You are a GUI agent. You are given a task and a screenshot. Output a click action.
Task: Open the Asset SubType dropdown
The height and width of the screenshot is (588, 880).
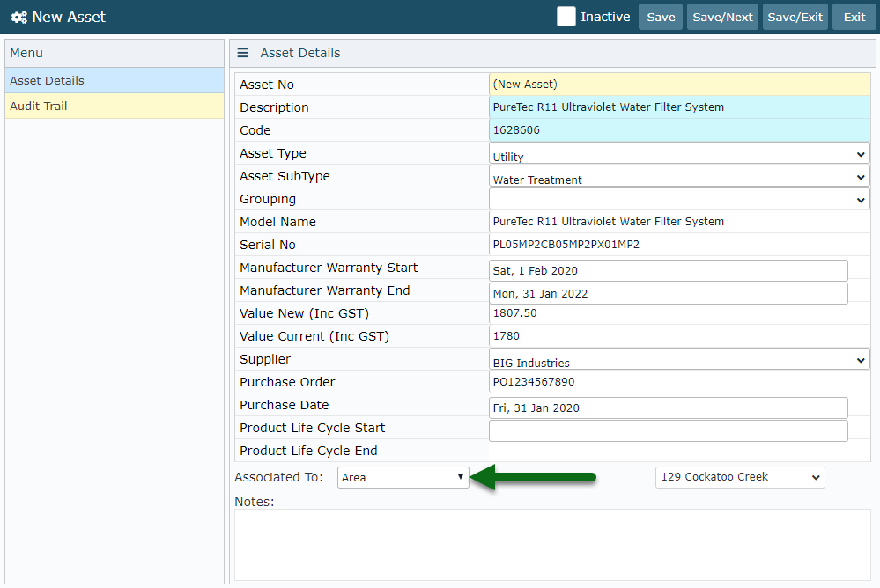[x=679, y=176]
